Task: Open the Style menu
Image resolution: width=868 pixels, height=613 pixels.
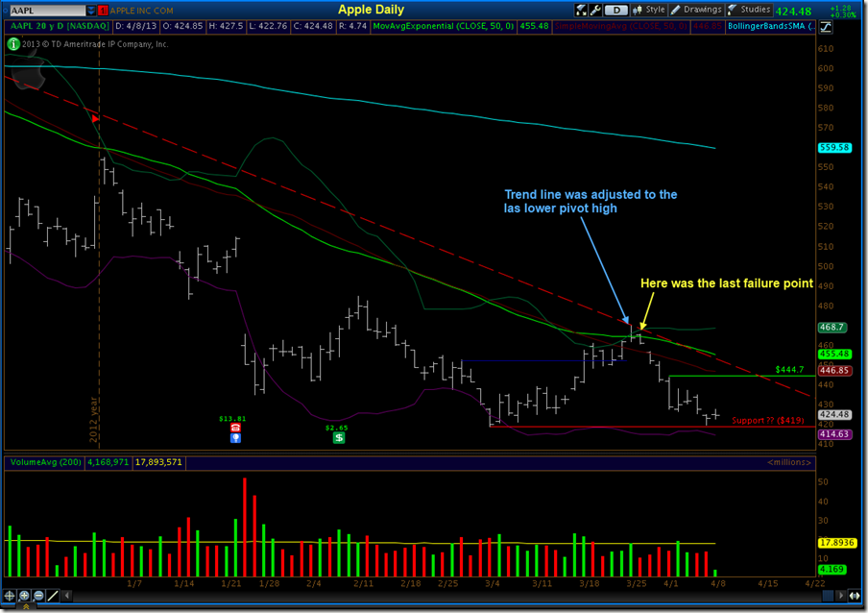Action: (649, 10)
